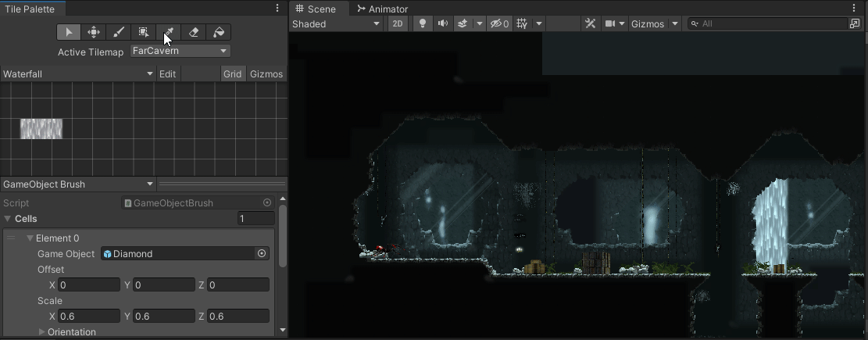Viewport: 868px width, 340px height.
Task: Toggle the scene grid visibility icon
Action: [x=522, y=23]
